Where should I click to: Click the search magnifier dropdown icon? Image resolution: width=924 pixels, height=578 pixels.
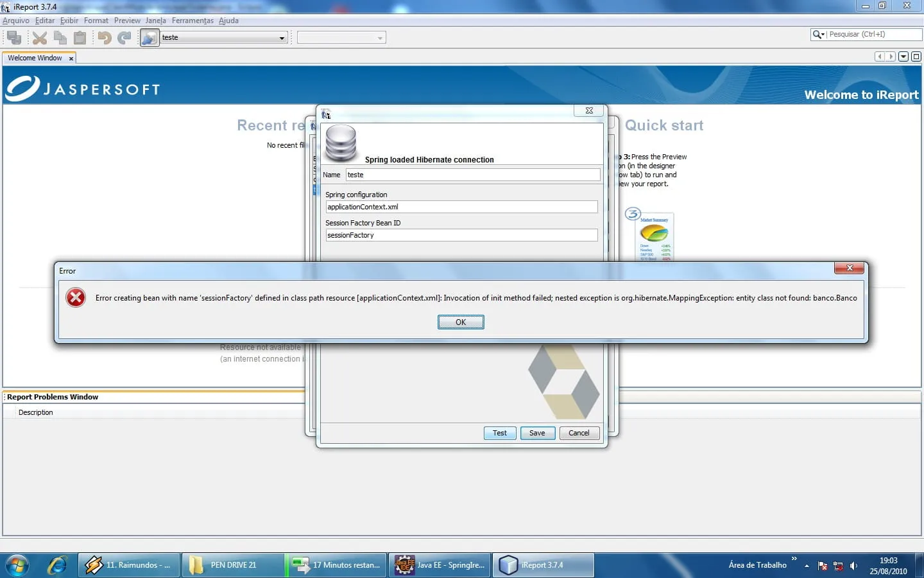818,35
